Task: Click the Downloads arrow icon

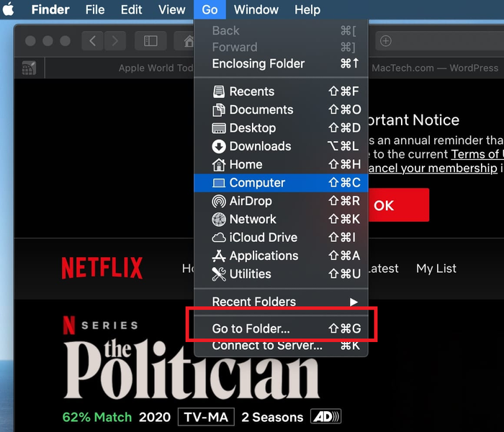Action: tap(219, 146)
